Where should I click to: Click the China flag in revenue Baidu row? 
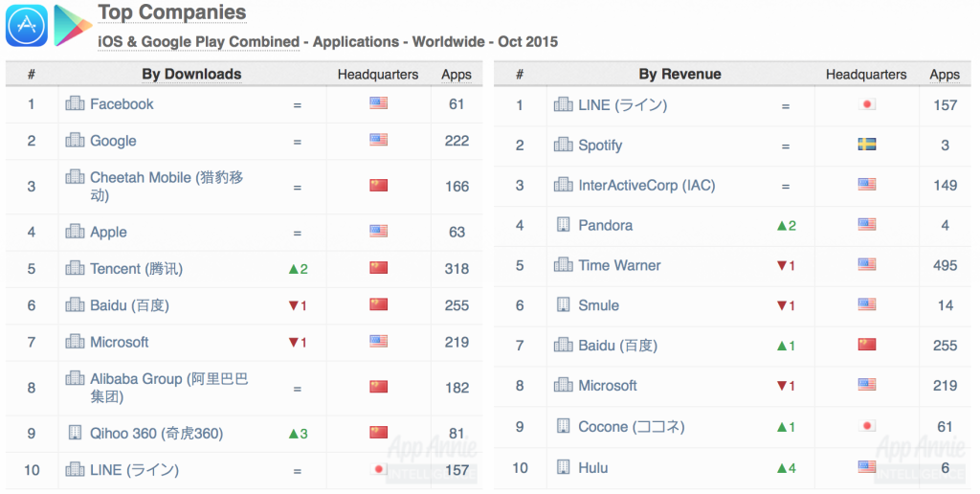(866, 345)
